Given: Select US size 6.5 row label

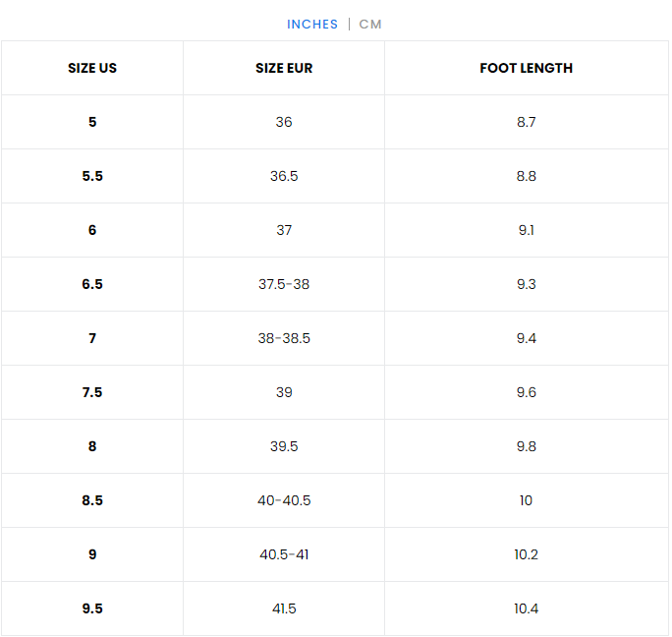Looking at the screenshot, I should [x=92, y=284].
